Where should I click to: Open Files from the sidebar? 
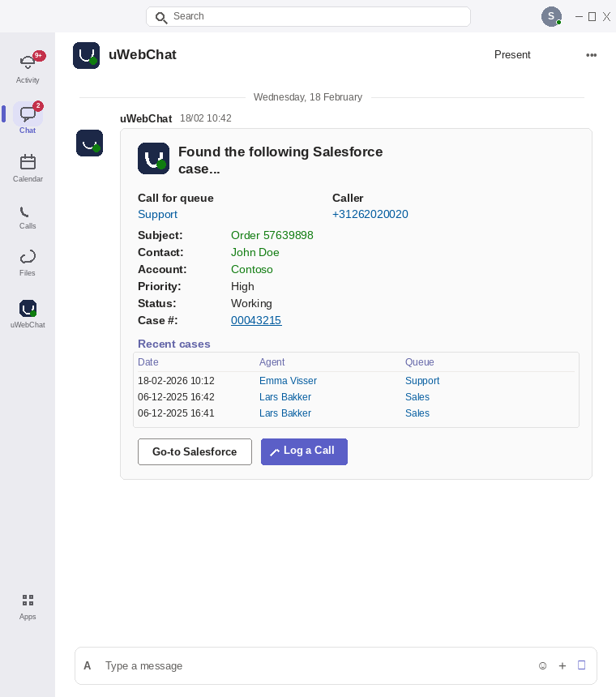[x=28, y=263]
